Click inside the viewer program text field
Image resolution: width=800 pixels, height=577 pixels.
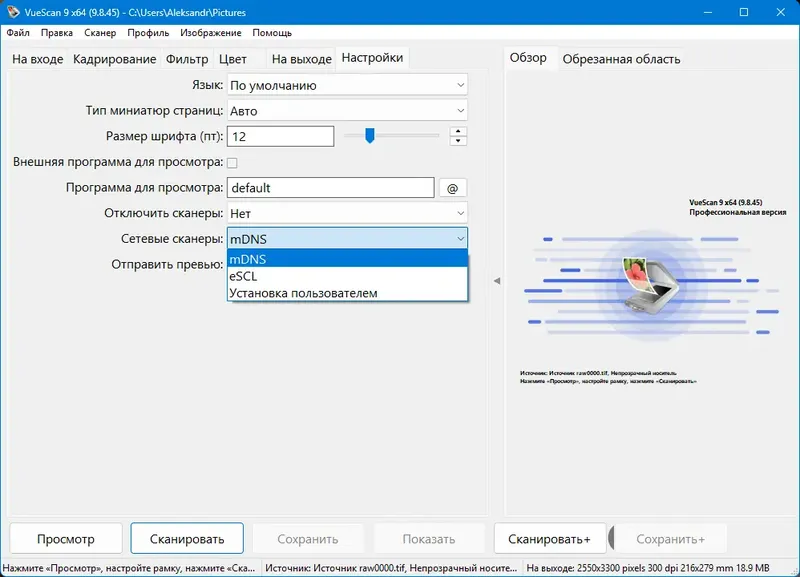[x=330, y=187]
